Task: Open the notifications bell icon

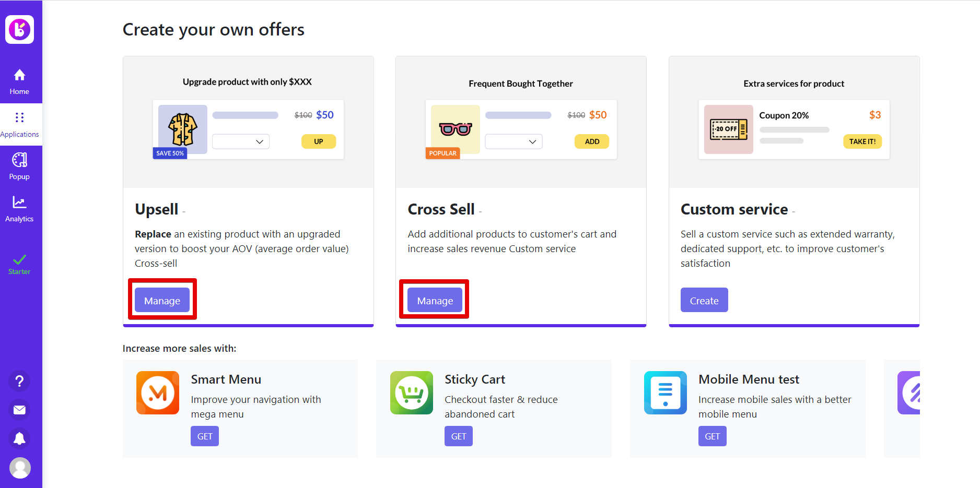Action: click(19, 438)
